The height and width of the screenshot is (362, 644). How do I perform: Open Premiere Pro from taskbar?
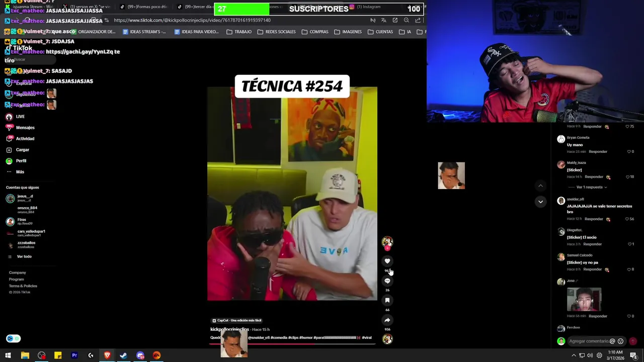click(74, 355)
